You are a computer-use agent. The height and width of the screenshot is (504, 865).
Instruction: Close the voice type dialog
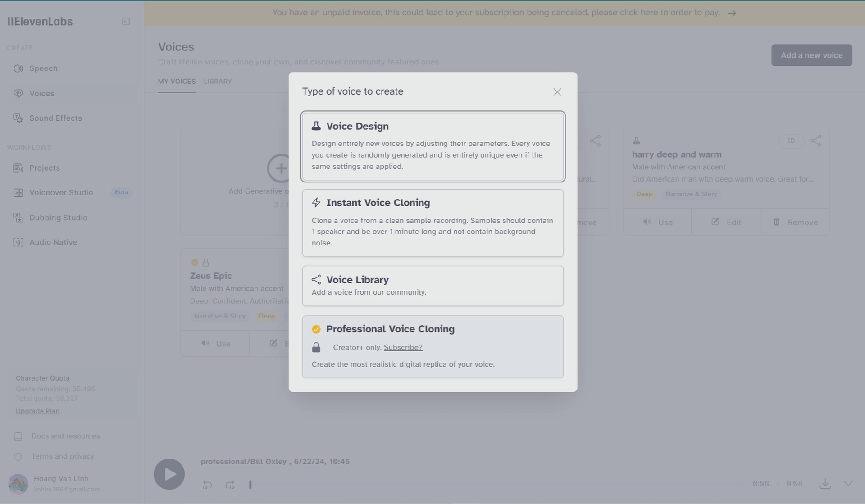pyautogui.click(x=557, y=92)
